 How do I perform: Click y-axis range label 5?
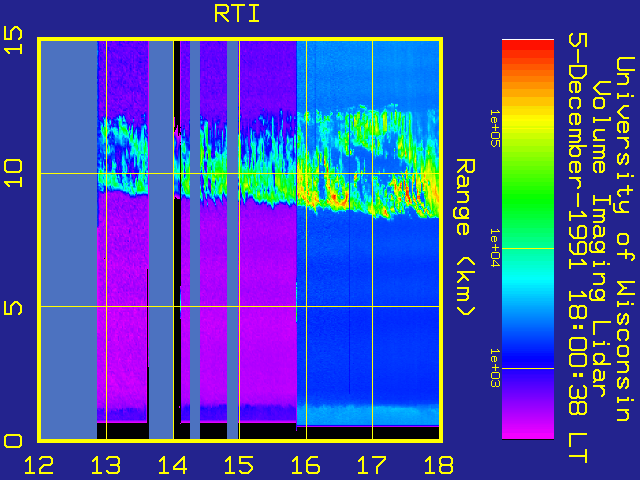13,307
